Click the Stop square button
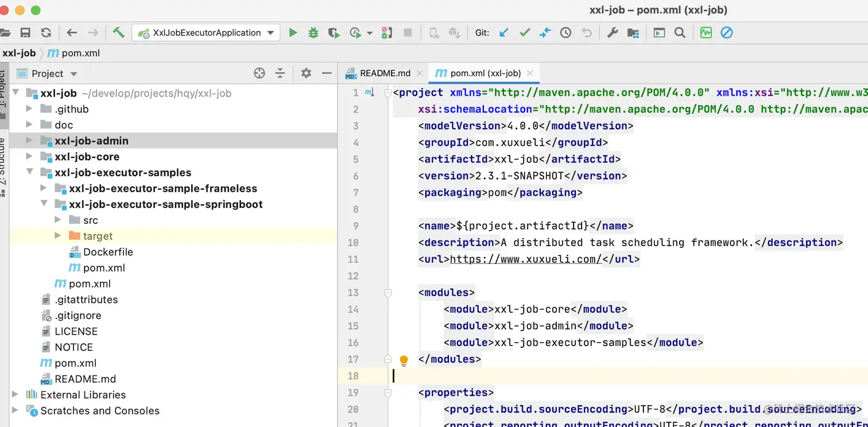 (408, 33)
